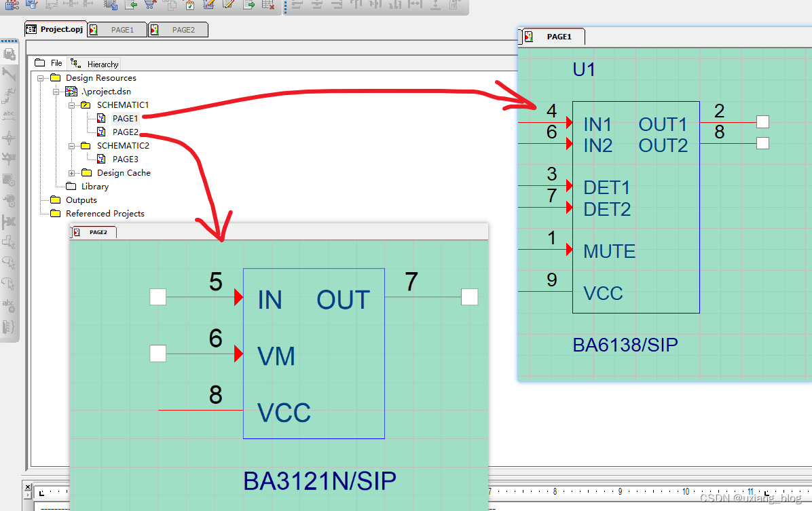Click the Align Right toolbar icon
Viewport: 812px width, 511px height.
[337, 5]
